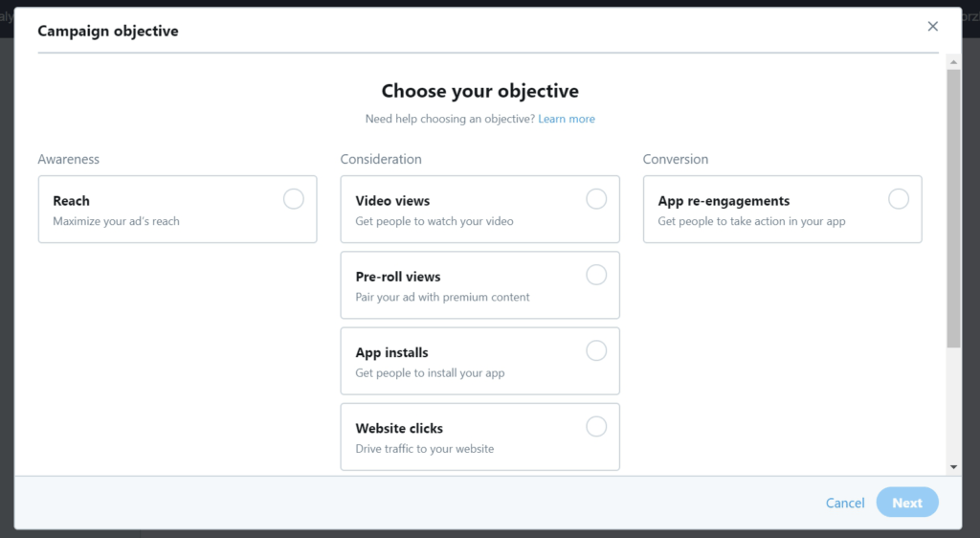Click the Video views card title
The width and height of the screenshot is (980, 538).
pyautogui.click(x=392, y=201)
